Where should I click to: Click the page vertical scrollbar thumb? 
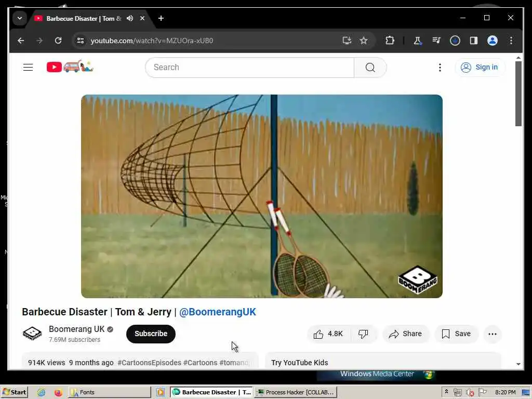click(x=518, y=94)
